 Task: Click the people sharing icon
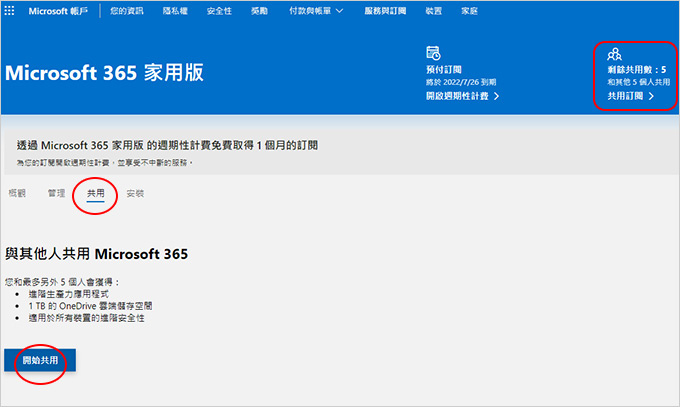[x=614, y=54]
